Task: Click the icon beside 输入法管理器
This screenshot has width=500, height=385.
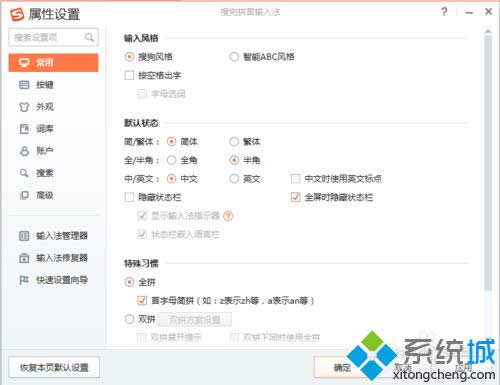Action: [x=24, y=236]
